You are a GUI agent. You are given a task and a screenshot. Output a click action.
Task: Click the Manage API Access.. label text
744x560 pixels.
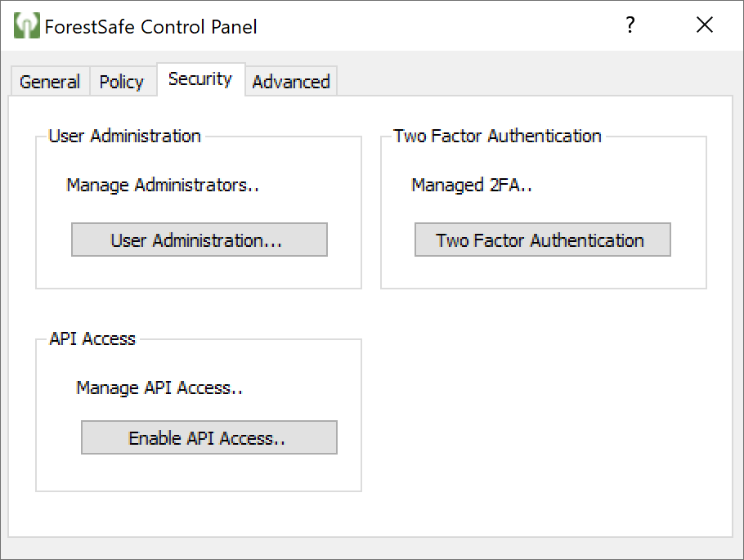[x=159, y=388]
